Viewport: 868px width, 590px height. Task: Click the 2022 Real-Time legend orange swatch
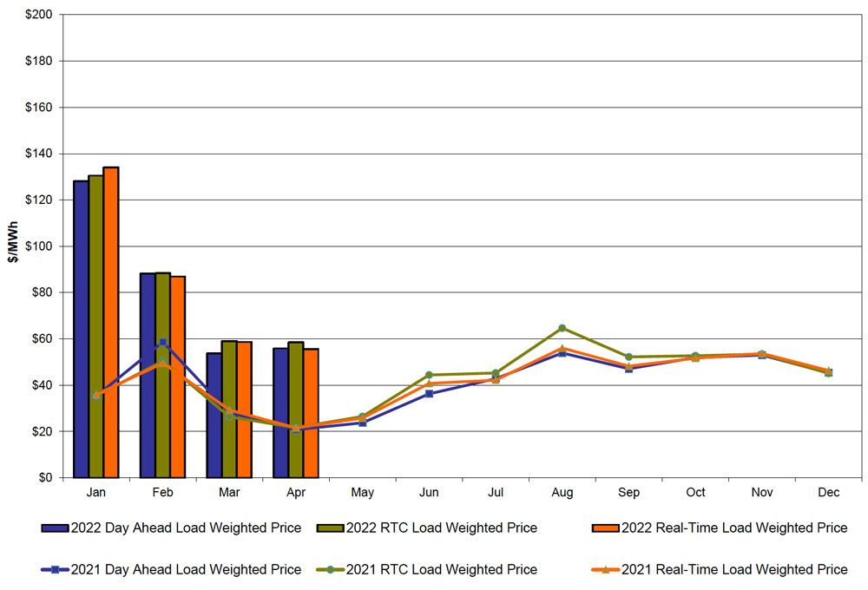[x=604, y=528]
